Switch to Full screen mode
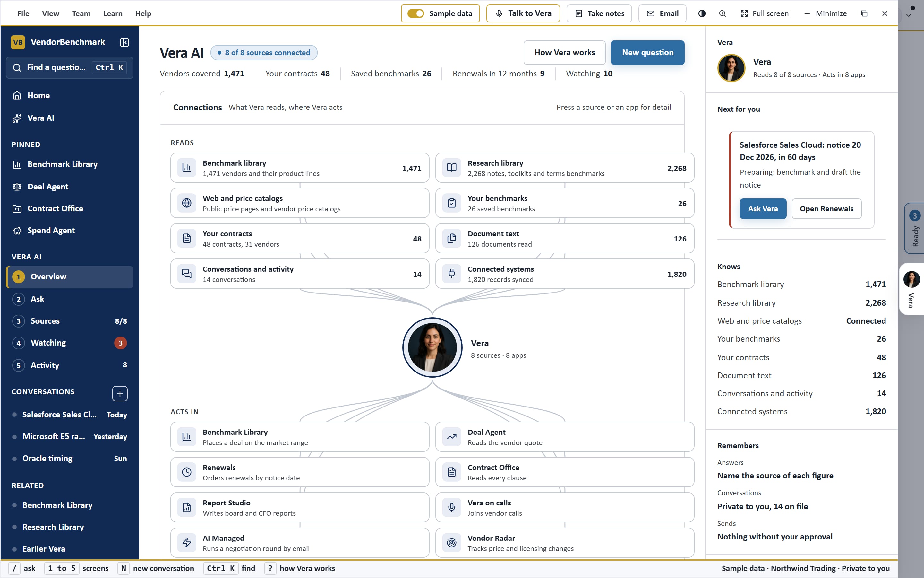This screenshot has height=578, width=924. click(x=765, y=13)
